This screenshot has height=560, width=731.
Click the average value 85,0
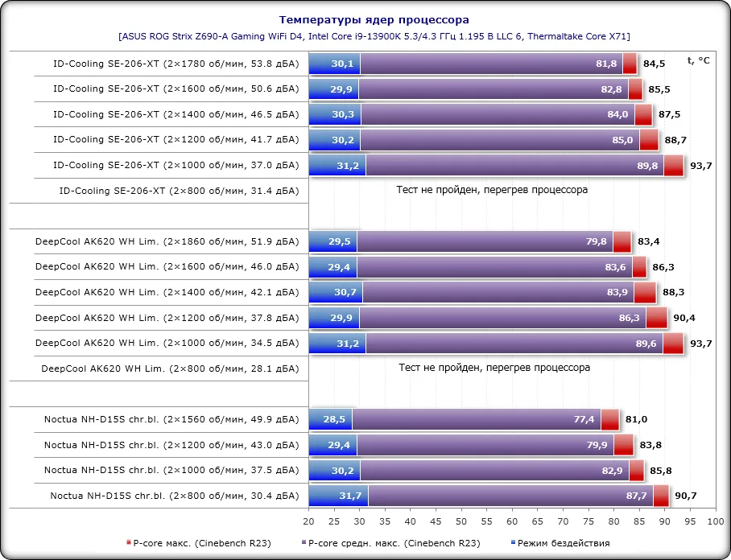(623, 140)
